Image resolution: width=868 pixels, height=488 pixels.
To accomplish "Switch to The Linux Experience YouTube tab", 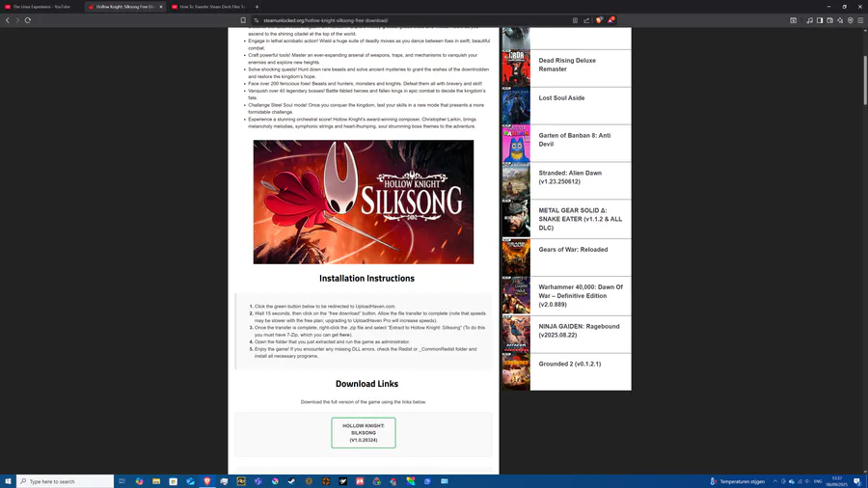I will (41, 7).
